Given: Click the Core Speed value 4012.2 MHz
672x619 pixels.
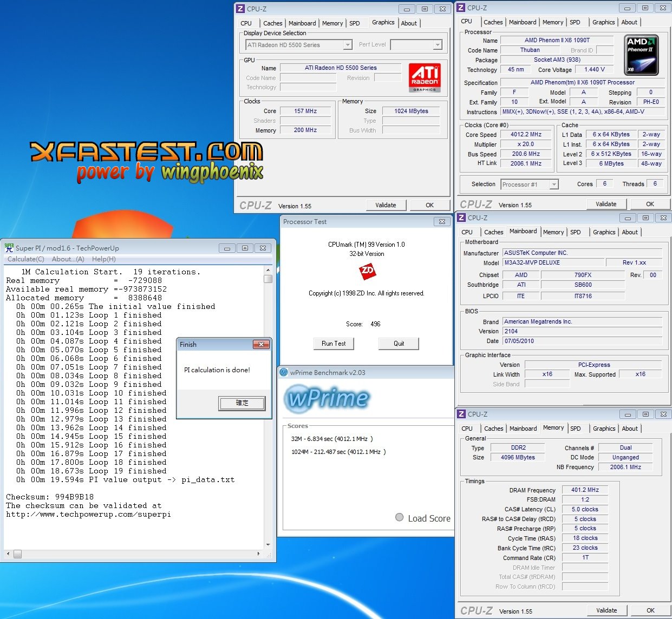Looking at the screenshot, I should [x=526, y=135].
